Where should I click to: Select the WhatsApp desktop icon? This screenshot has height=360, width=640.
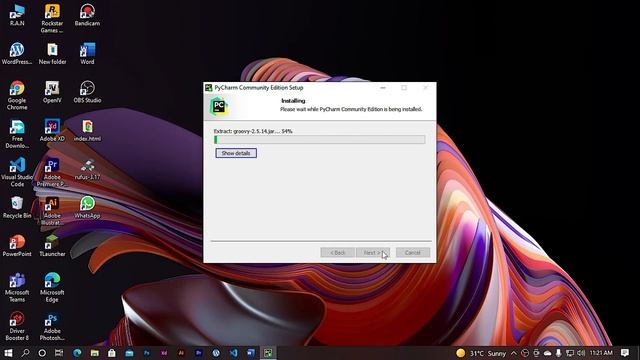pos(87,207)
